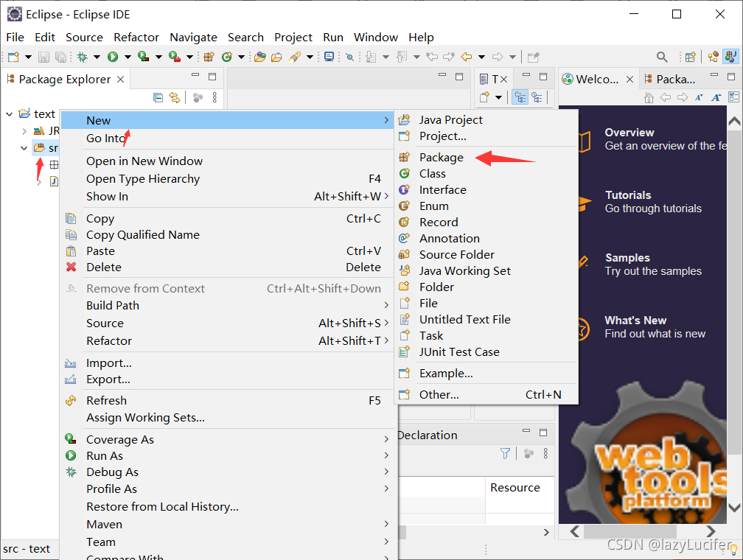Click the Home icon in Welcome view
The height and width of the screenshot is (560, 743).
[649, 97]
